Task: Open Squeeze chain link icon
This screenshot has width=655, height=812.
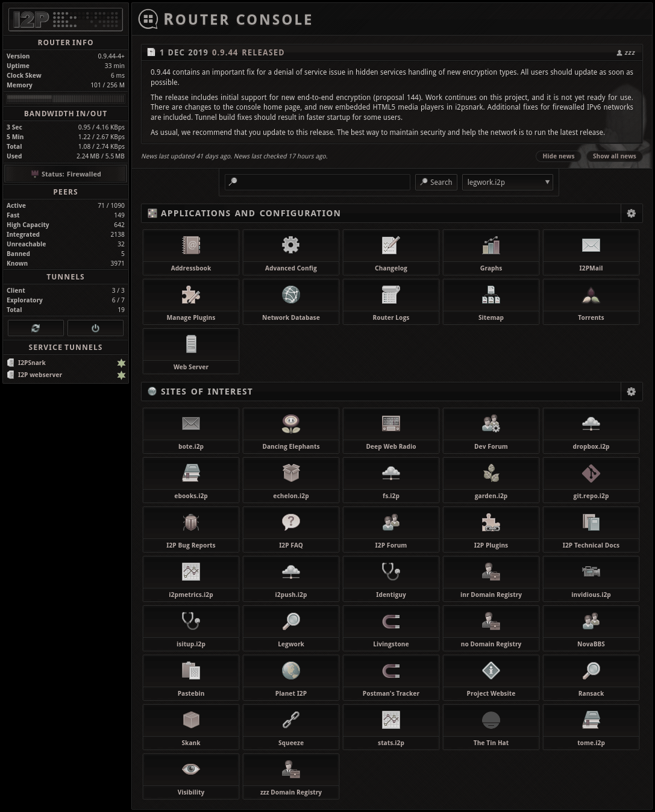Action: point(291,720)
